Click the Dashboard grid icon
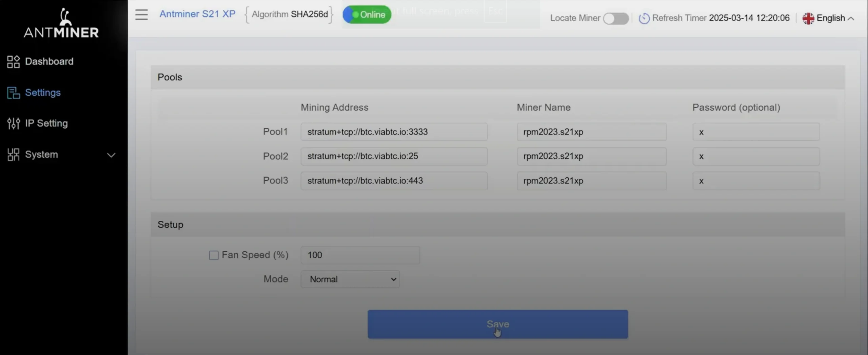The height and width of the screenshot is (355, 868). (x=13, y=62)
